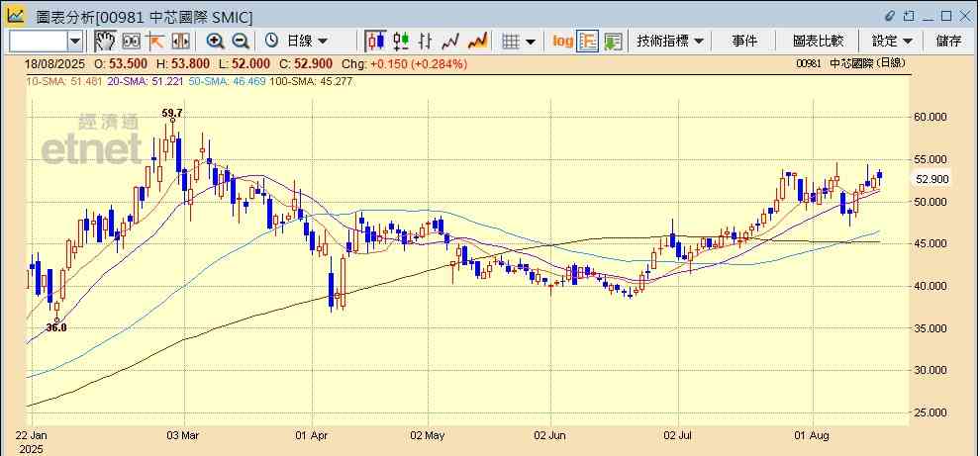Toggle log scale

[562, 42]
